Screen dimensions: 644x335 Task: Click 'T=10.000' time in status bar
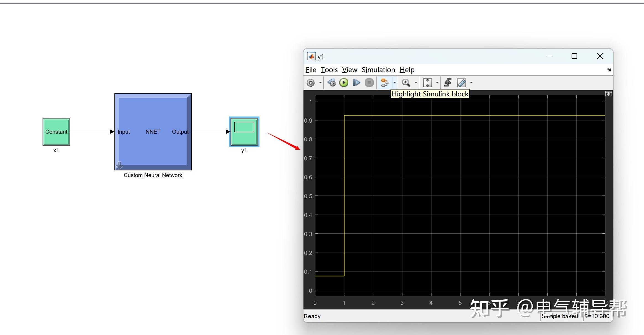pos(597,316)
